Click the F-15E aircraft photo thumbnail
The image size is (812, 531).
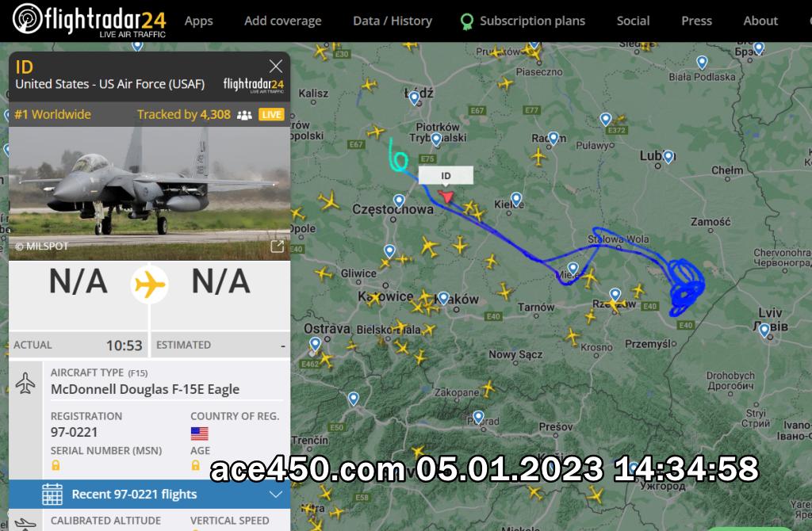pos(150,193)
